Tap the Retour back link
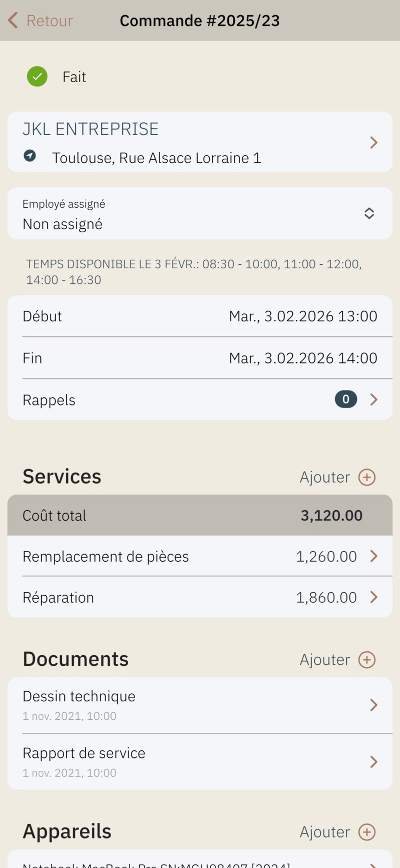Screen dimensions: 400x868 pyautogui.click(x=49, y=21)
